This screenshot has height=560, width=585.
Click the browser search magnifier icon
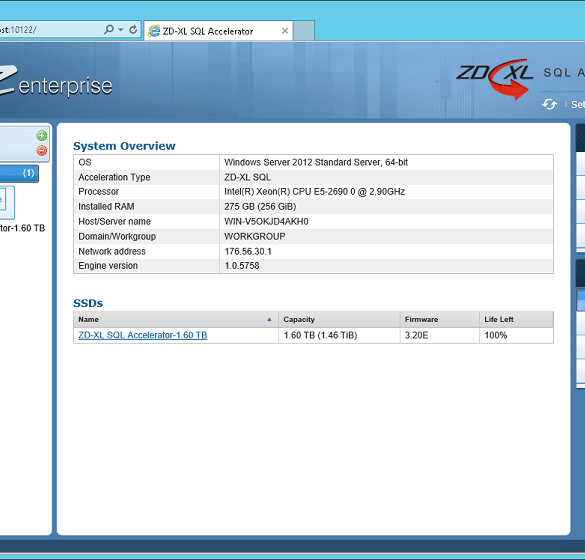click(x=109, y=29)
